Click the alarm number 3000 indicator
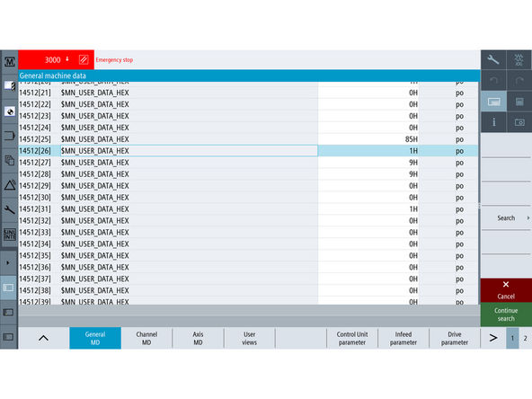The image size is (532, 399). [53, 60]
